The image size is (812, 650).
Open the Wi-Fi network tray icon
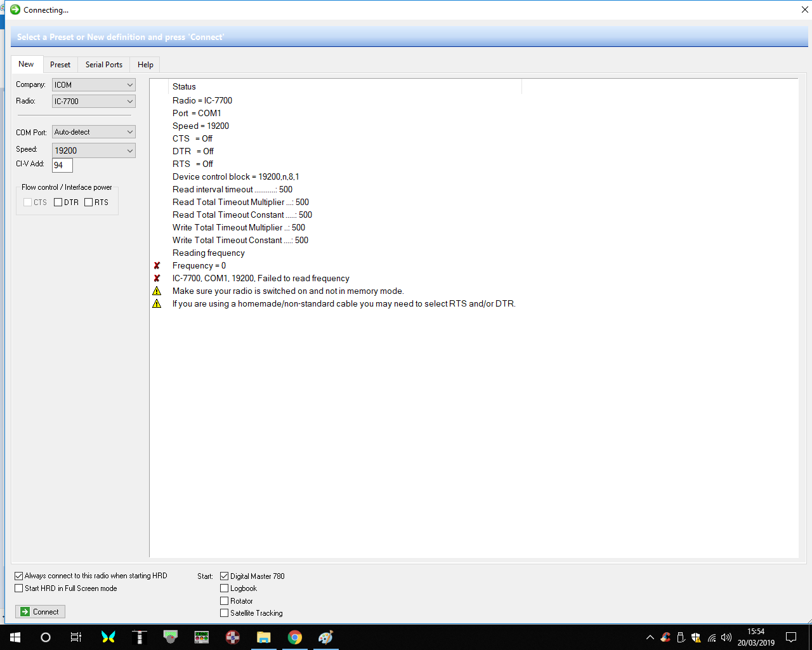712,637
